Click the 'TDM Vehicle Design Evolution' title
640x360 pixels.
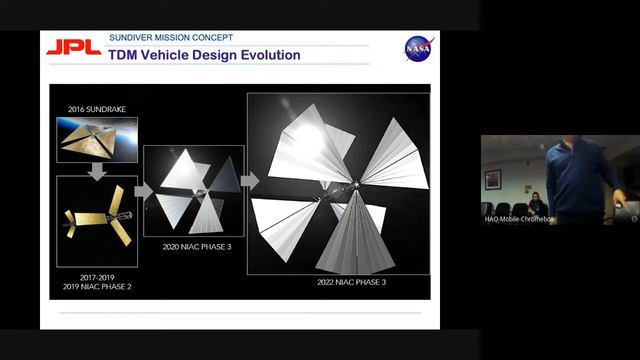tap(204, 55)
